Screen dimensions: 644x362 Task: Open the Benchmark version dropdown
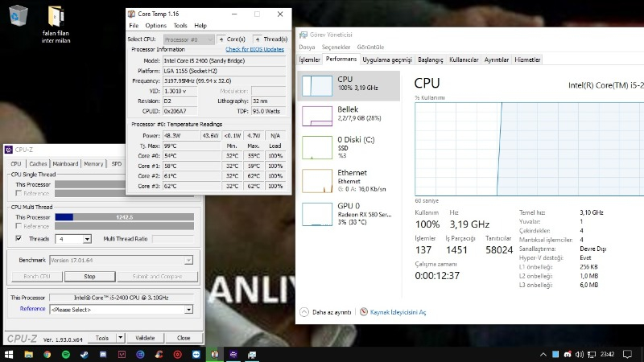pos(188,260)
